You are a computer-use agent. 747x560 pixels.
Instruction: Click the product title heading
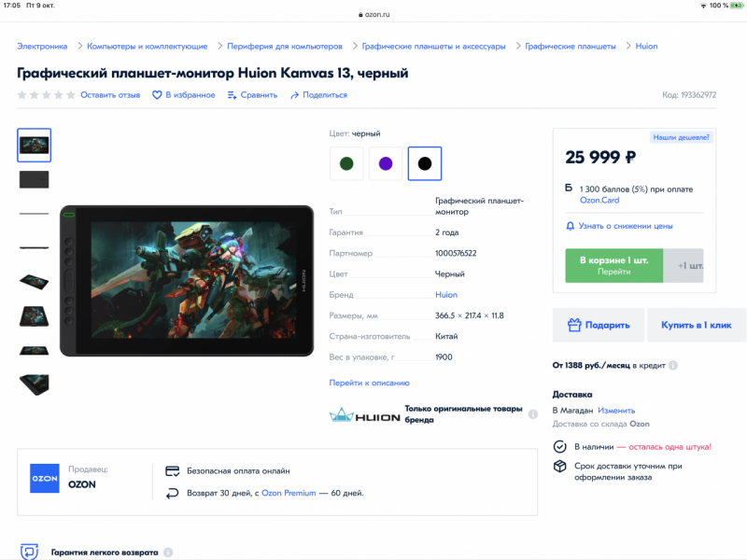point(213,73)
